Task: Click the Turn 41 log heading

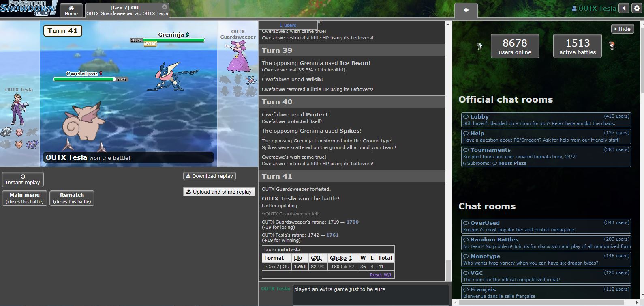Action: pos(352,176)
